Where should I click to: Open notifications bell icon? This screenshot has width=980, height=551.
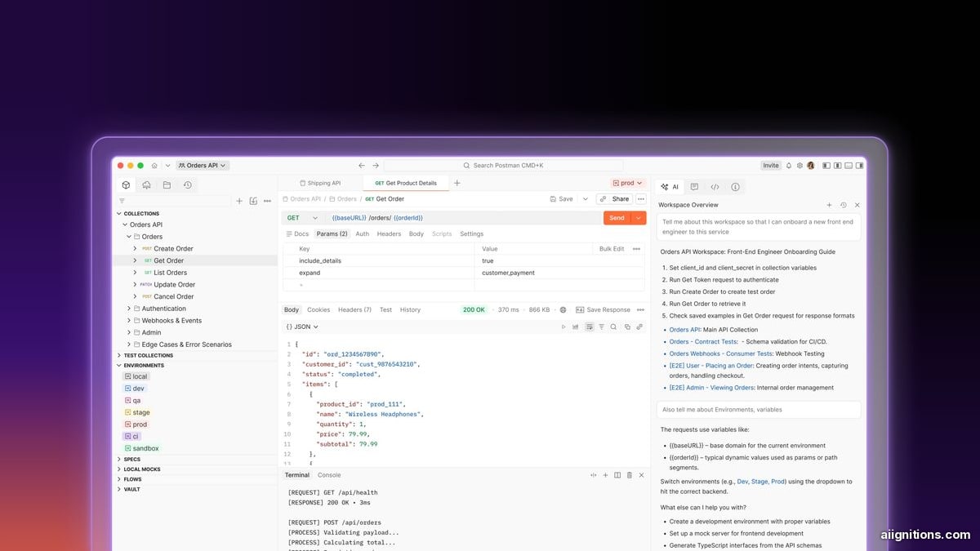click(790, 165)
